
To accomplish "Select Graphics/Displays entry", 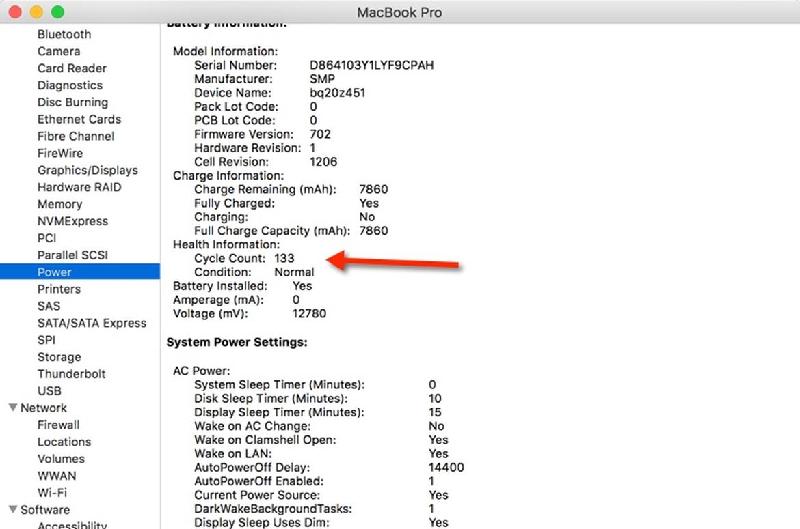I will point(87,170).
